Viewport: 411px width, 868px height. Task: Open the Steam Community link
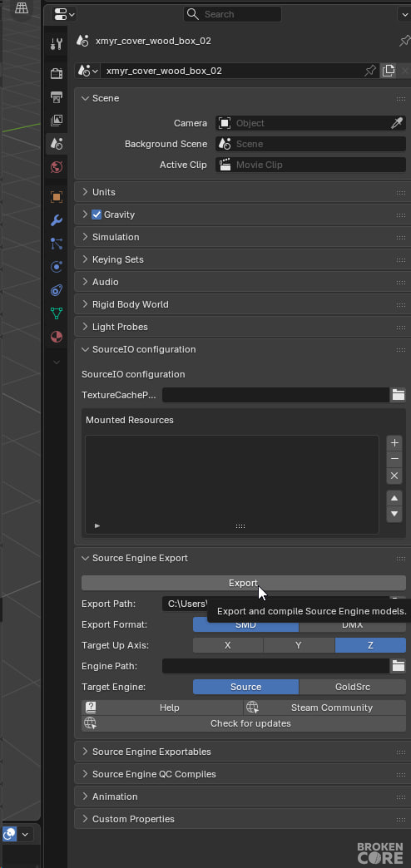tap(325, 708)
